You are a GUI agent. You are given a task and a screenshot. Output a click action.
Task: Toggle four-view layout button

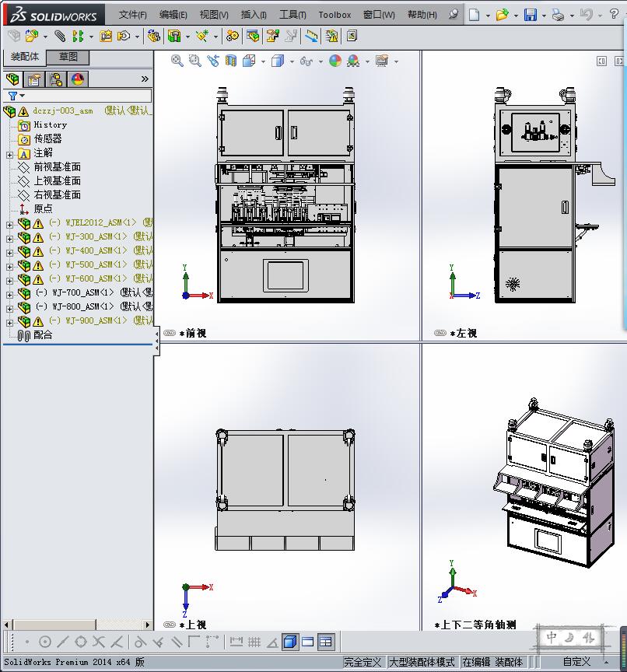pos(326,642)
